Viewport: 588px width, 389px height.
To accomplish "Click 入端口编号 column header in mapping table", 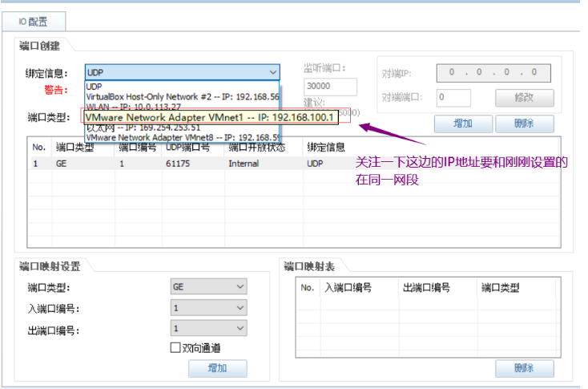I will [348, 288].
